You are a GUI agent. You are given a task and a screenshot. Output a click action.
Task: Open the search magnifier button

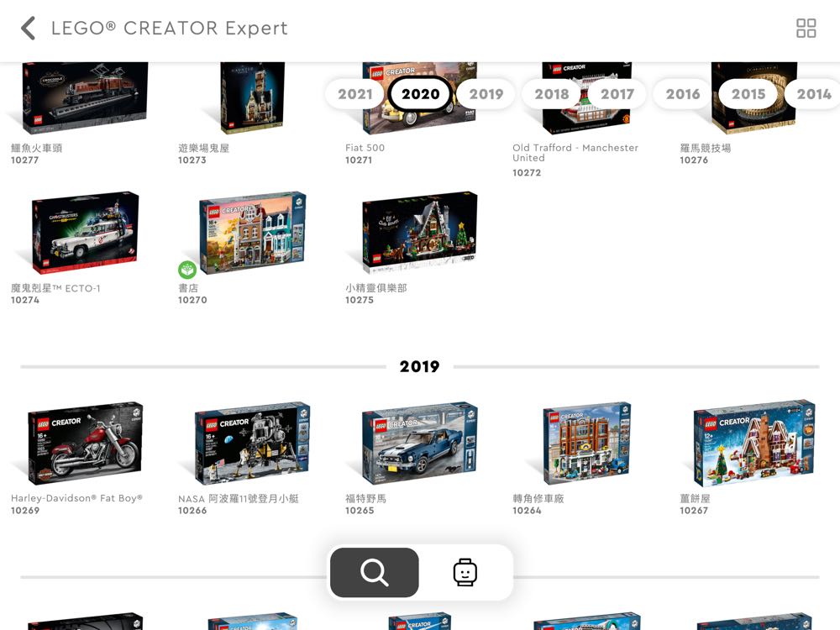coord(374,572)
